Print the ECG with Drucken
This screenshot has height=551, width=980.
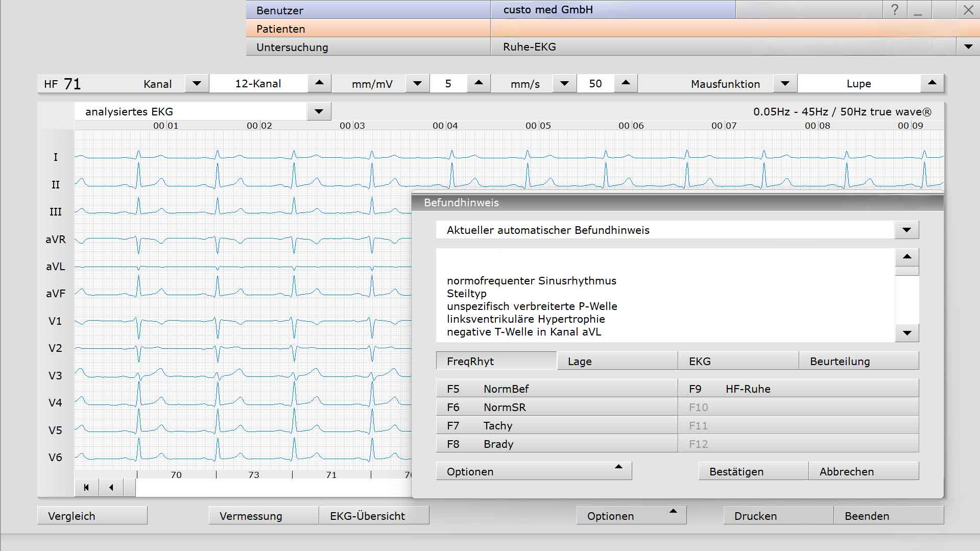pos(778,516)
